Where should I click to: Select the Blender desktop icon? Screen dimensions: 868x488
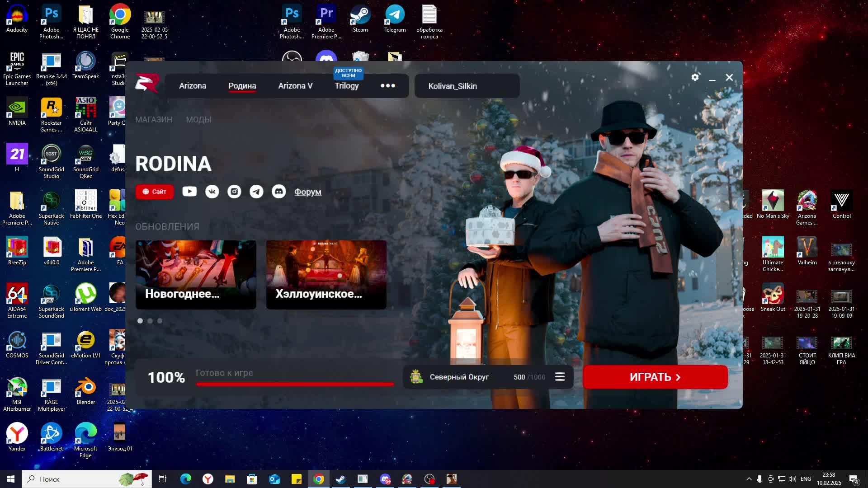pyautogui.click(x=85, y=391)
